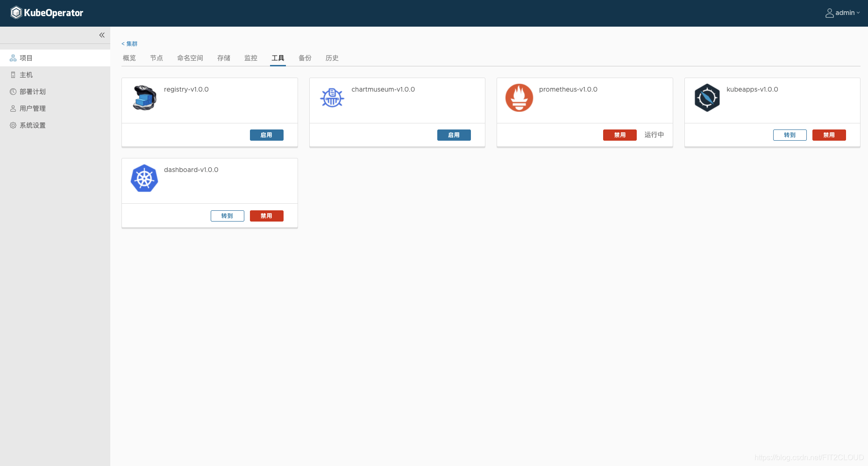Click the KubeOperator brand name text
Screen dimensions: 868x466
54,13
